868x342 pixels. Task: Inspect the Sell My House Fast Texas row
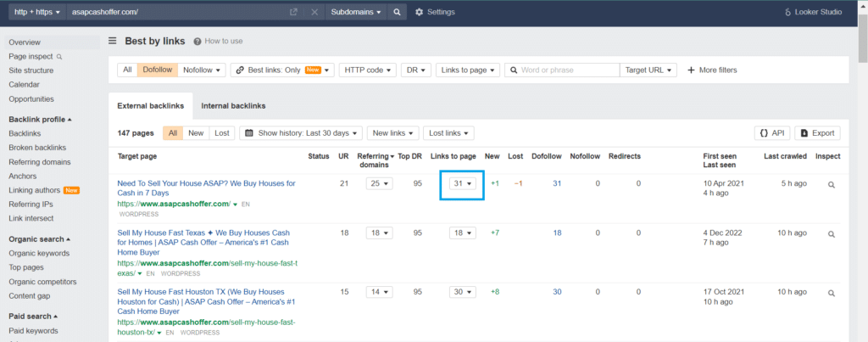coord(831,234)
